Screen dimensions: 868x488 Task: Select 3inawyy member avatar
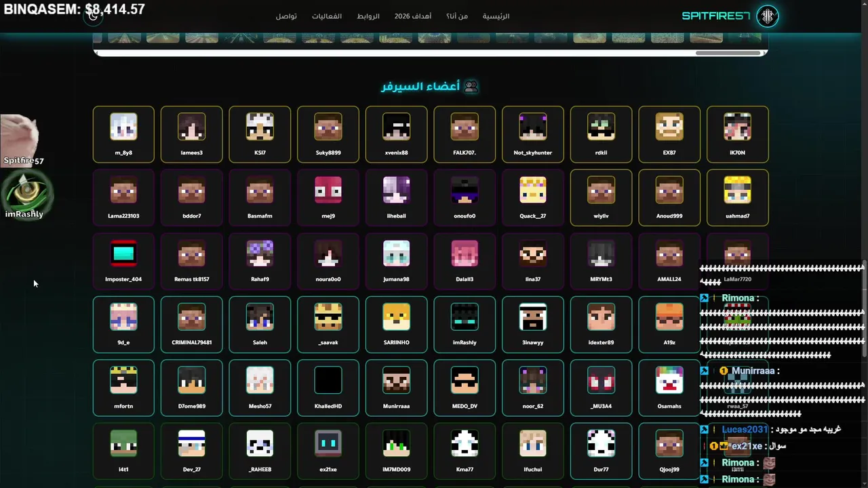pos(533,317)
